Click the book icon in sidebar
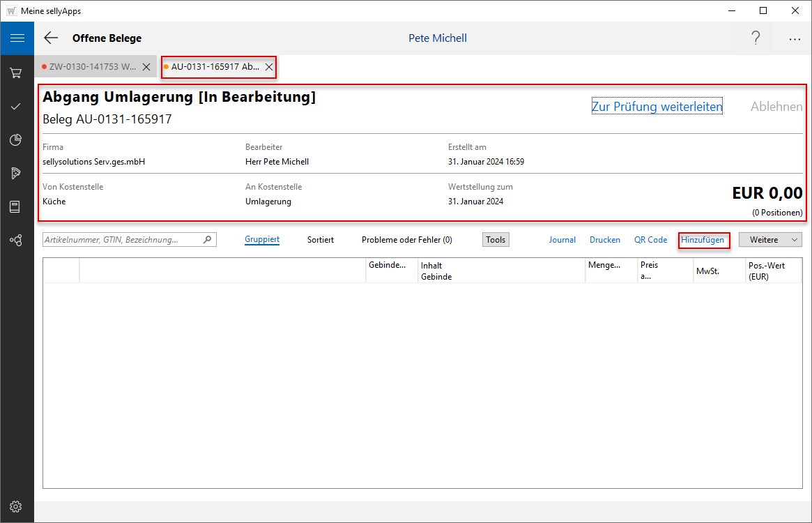 click(x=17, y=206)
